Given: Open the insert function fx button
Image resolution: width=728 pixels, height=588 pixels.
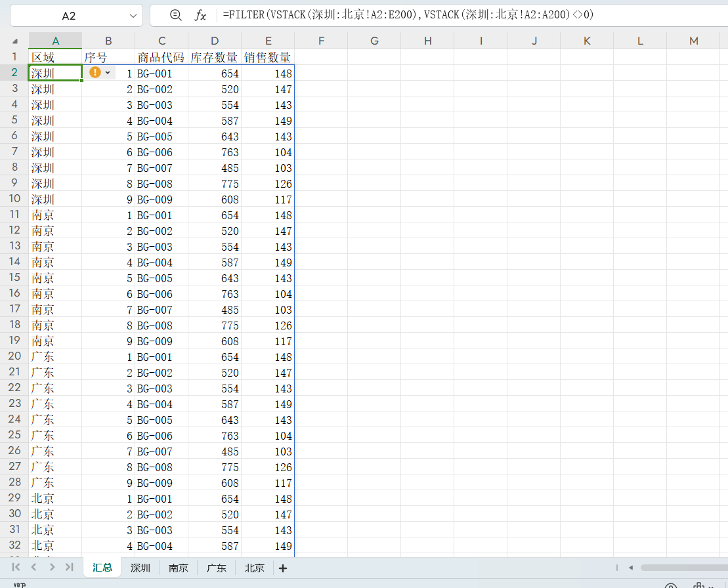Looking at the screenshot, I should pyautogui.click(x=200, y=15).
